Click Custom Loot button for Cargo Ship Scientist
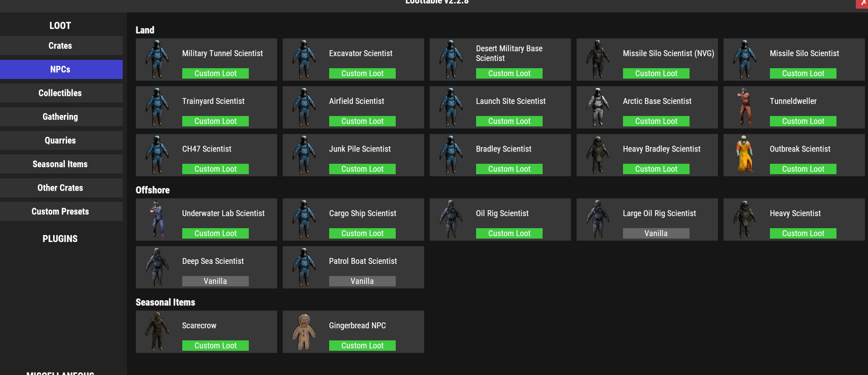 [362, 233]
